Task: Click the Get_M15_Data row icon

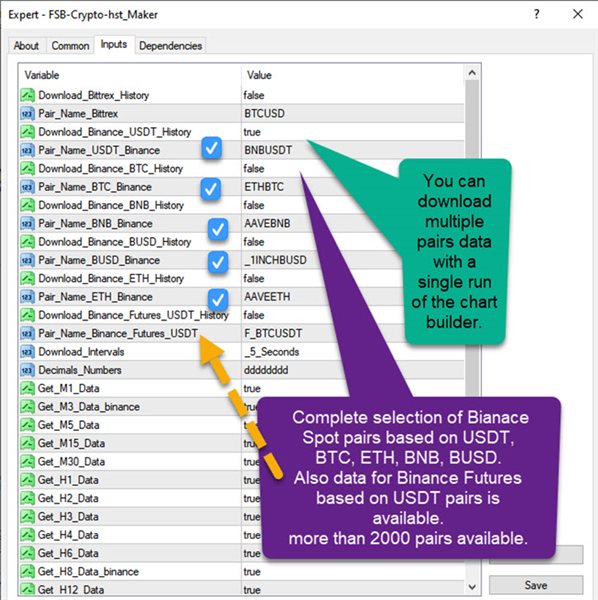Action: pos(28,443)
